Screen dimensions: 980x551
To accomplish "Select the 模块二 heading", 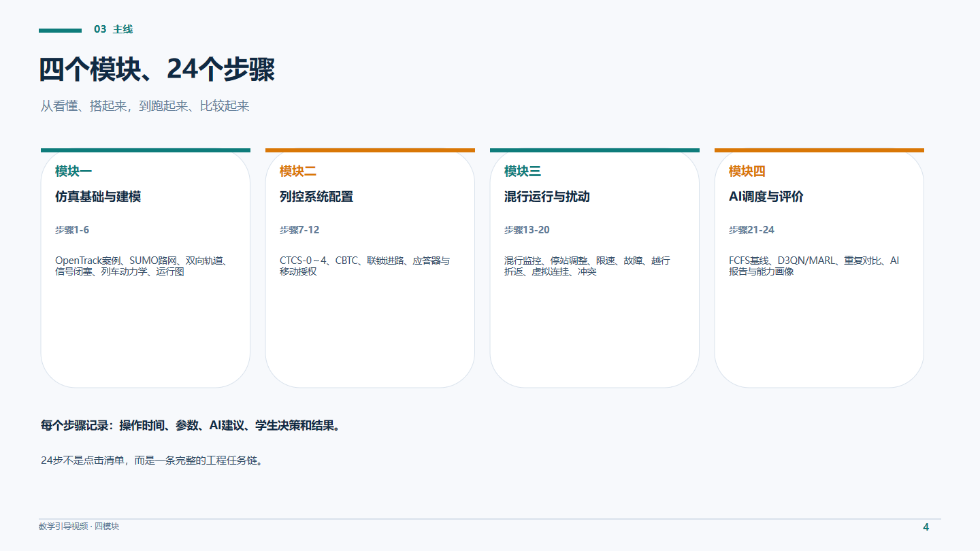I will tap(298, 171).
